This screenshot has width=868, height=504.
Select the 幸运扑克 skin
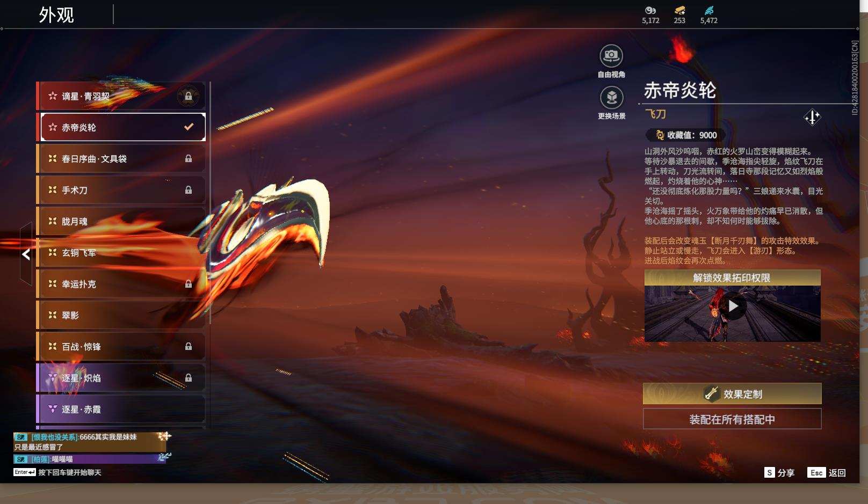click(121, 284)
